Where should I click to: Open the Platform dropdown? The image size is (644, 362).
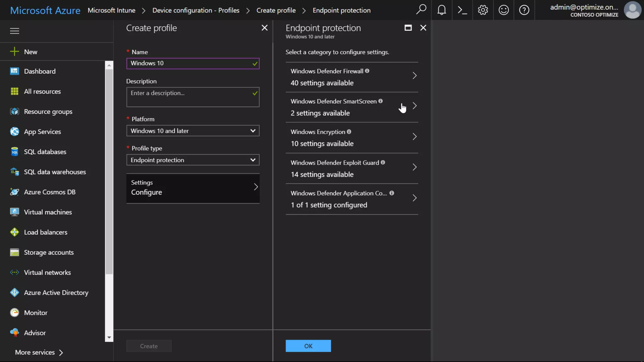tap(193, 131)
